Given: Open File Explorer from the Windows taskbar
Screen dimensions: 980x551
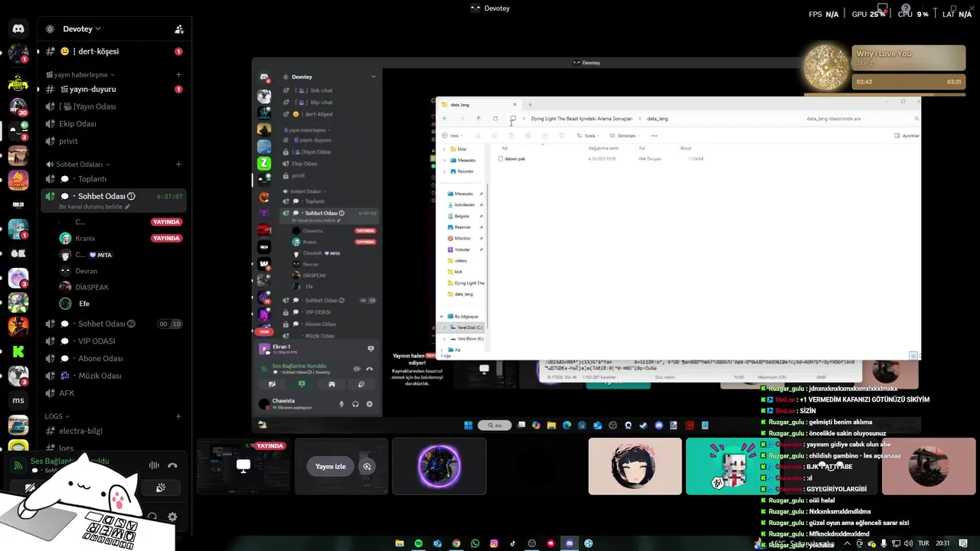Looking at the screenshot, I should (400, 543).
